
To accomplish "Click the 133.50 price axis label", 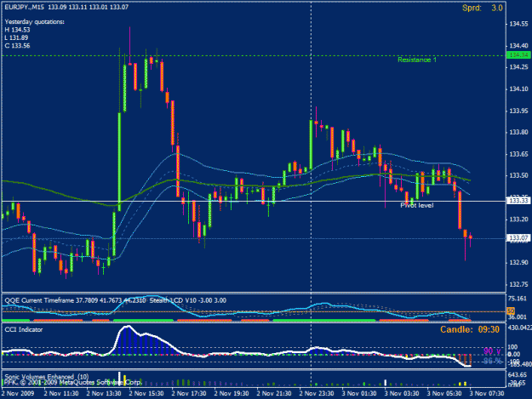I will point(518,175).
